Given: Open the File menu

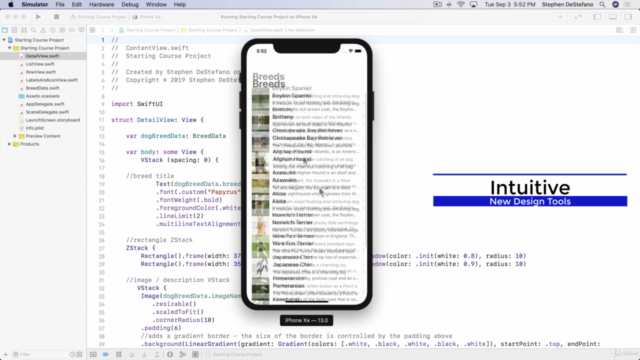Looking at the screenshot, I should (x=60, y=4).
